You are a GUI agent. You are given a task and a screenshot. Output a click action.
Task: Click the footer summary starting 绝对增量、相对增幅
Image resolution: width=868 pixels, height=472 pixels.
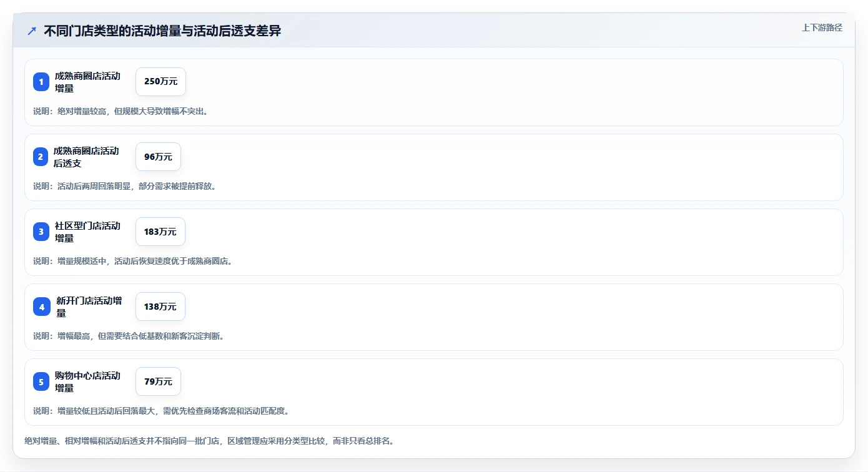[x=209, y=441]
